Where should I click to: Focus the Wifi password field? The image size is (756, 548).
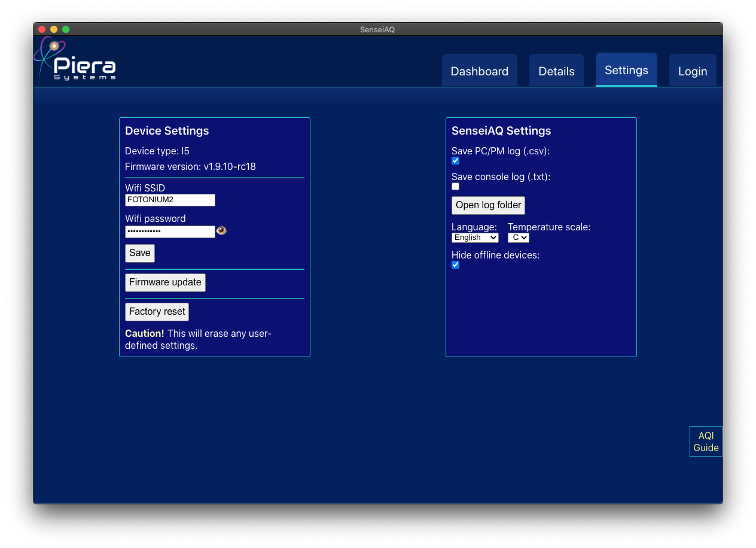[x=170, y=232]
